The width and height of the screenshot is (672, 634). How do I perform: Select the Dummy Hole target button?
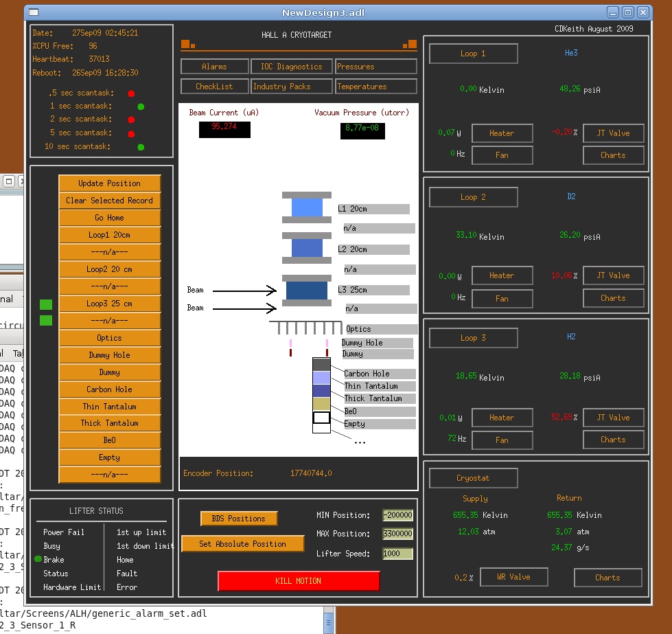tap(110, 354)
